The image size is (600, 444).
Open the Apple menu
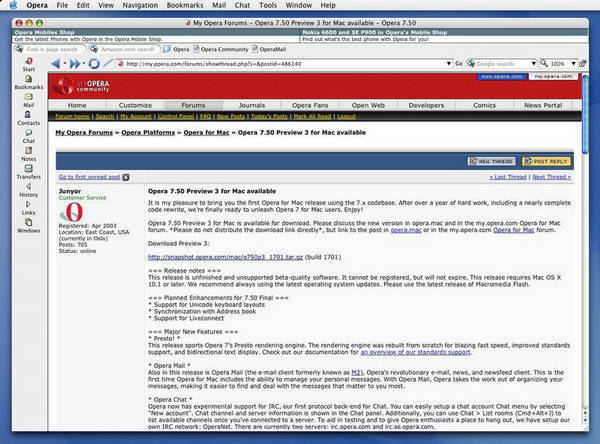point(13,5)
